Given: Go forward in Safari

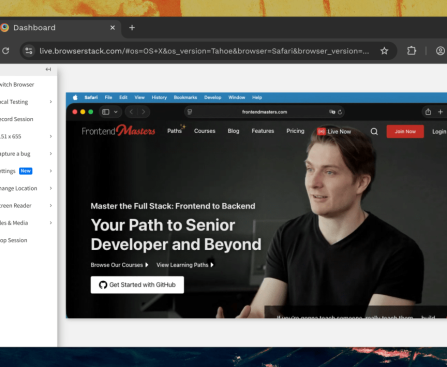Looking at the screenshot, I should (x=143, y=112).
